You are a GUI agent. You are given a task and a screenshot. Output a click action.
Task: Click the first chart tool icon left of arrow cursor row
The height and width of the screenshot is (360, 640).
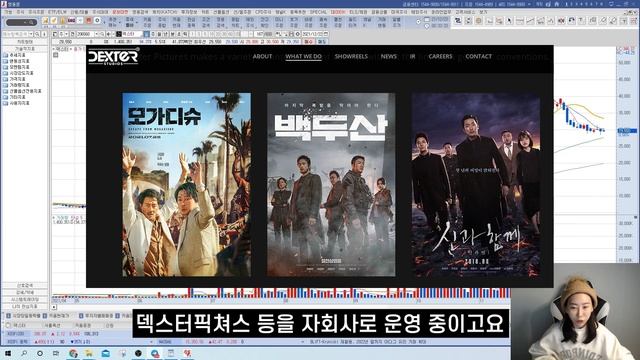(x=458, y=20)
